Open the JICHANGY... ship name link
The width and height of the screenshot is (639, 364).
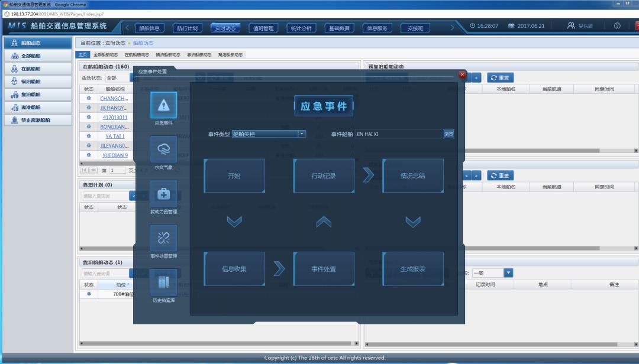coord(113,108)
